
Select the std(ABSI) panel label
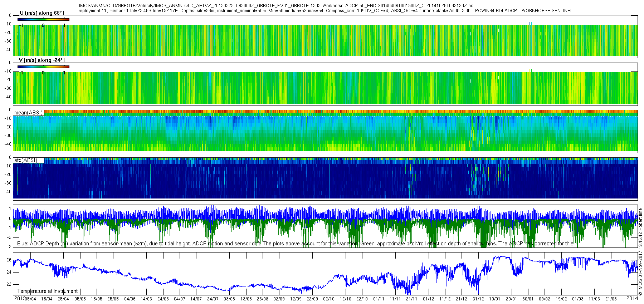click(26, 160)
